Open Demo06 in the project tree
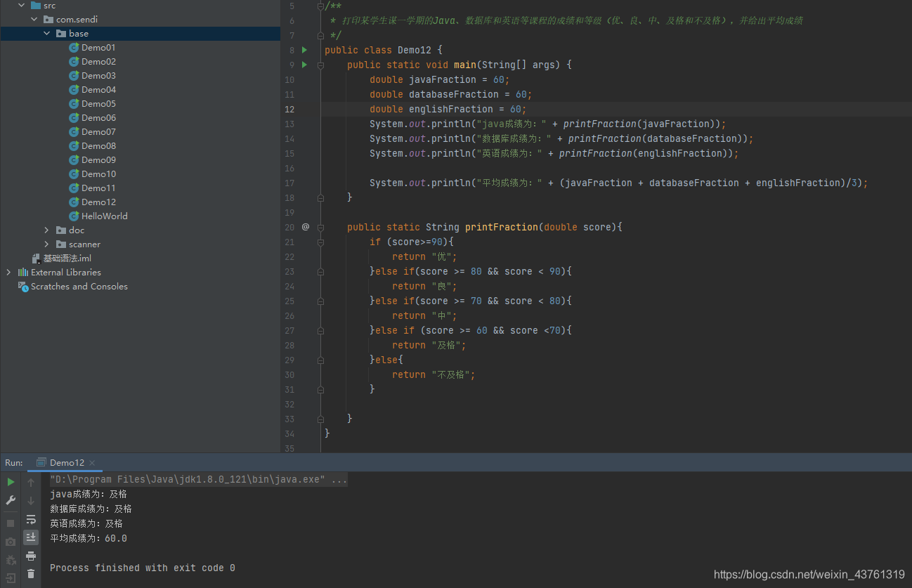The width and height of the screenshot is (912, 588). [98, 118]
